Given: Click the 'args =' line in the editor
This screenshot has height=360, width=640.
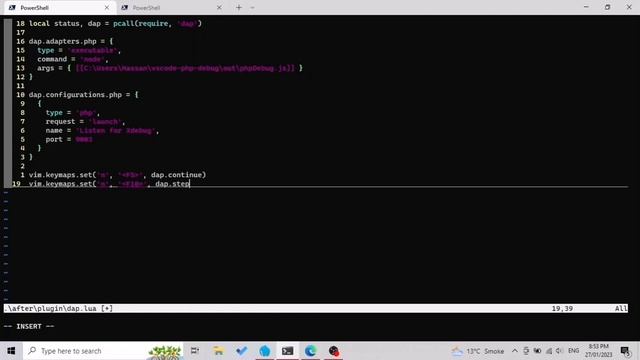Looking at the screenshot, I should (170, 68).
